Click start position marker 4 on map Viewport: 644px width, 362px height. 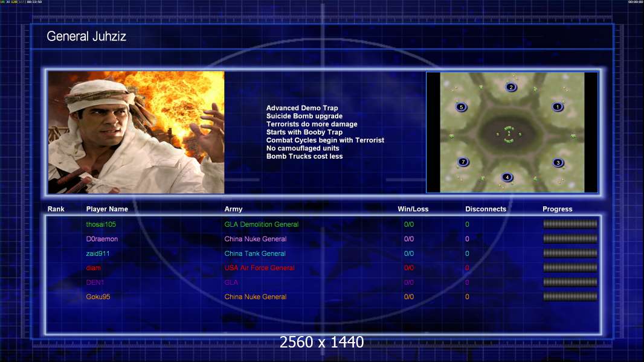(x=507, y=177)
